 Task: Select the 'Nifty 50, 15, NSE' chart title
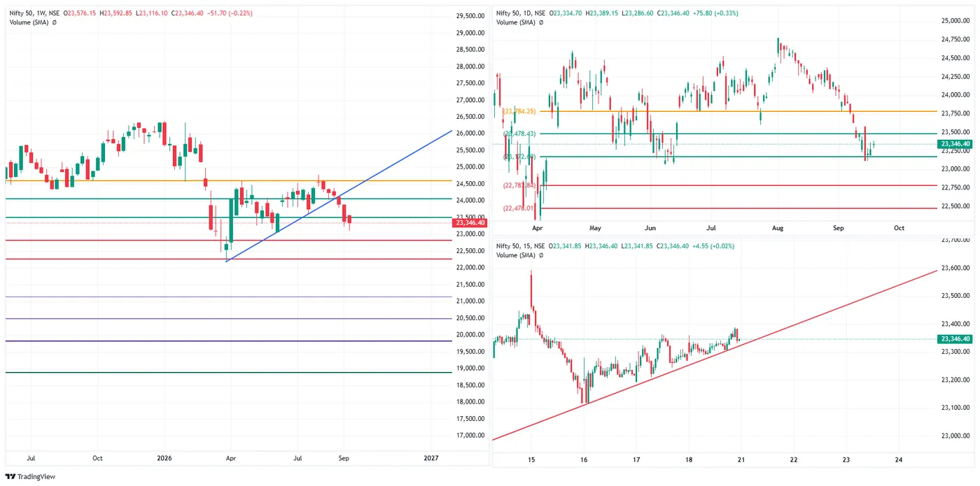522,246
